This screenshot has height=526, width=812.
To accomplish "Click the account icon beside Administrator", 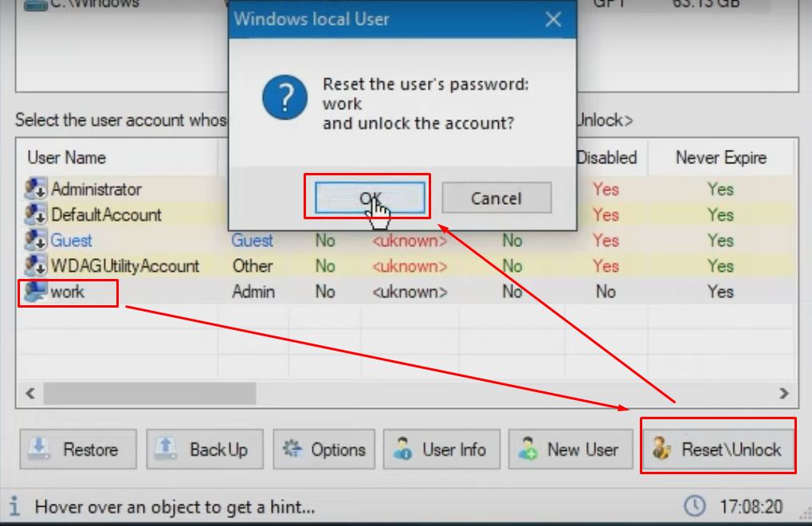I will click(33, 190).
